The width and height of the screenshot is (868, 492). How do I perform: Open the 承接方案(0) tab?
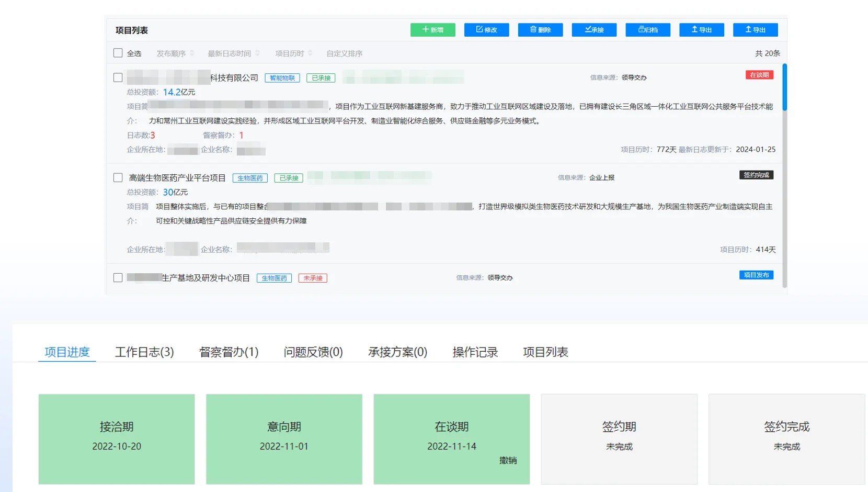tap(397, 352)
